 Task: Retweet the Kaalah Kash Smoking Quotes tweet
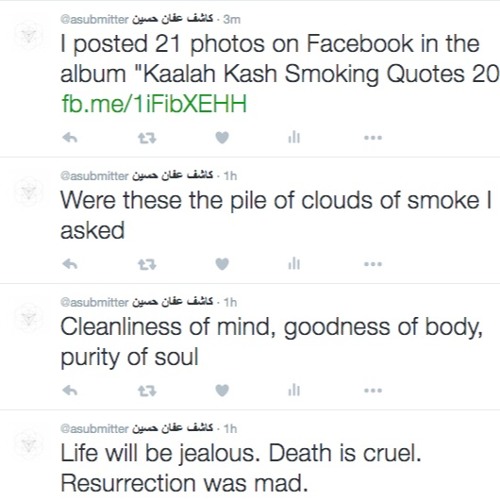pyautogui.click(x=147, y=138)
